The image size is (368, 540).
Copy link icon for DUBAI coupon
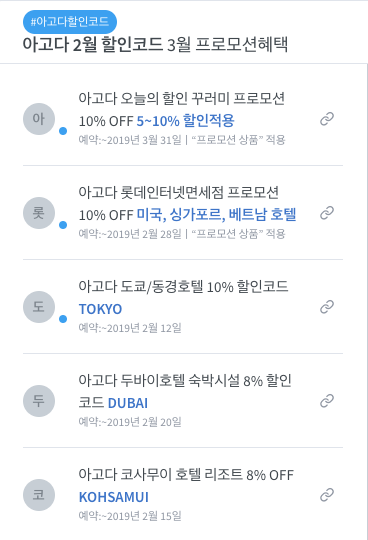coord(327,401)
